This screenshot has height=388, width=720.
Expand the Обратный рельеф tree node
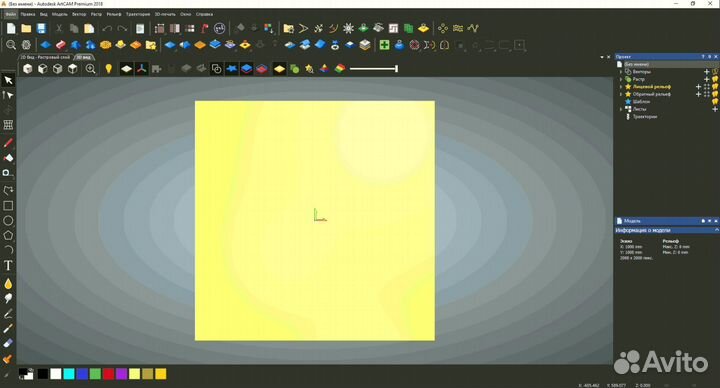(621, 94)
